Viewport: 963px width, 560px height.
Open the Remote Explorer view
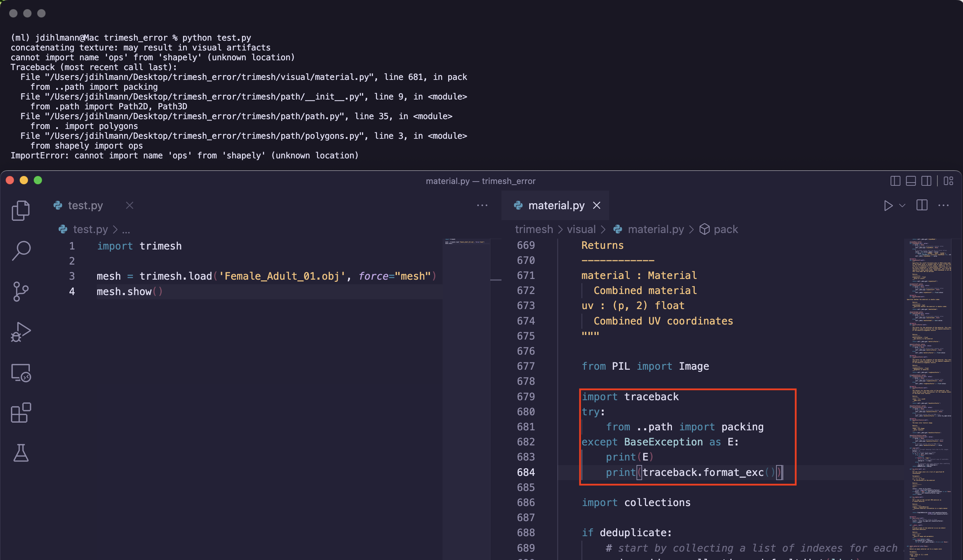pyautogui.click(x=21, y=373)
